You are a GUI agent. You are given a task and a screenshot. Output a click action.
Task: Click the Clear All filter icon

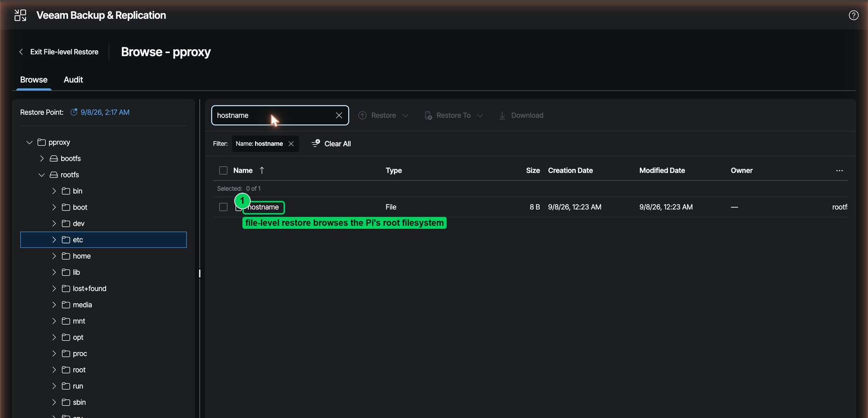tap(316, 143)
